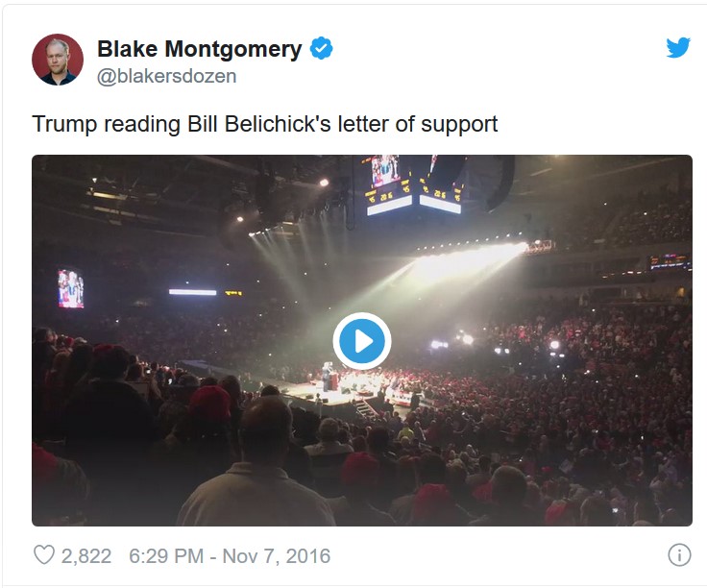The height and width of the screenshot is (588, 707).
Task: Click the word Trump in the tweet
Action: (x=64, y=125)
